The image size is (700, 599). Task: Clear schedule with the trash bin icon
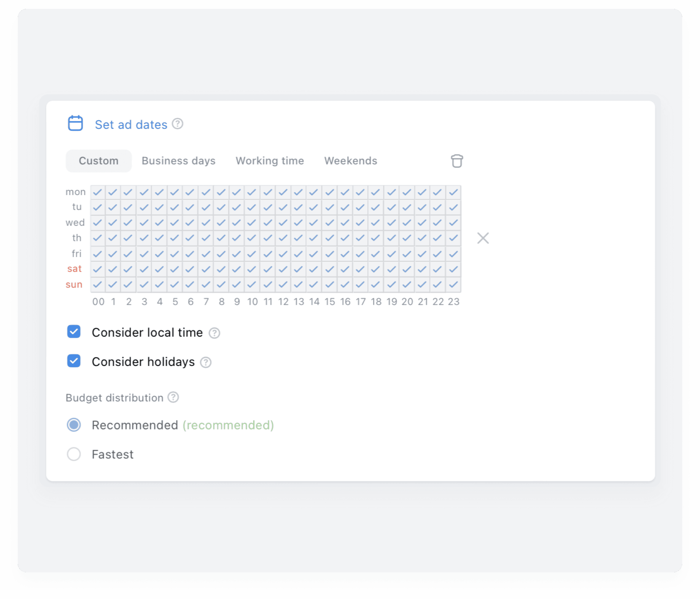point(457,161)
